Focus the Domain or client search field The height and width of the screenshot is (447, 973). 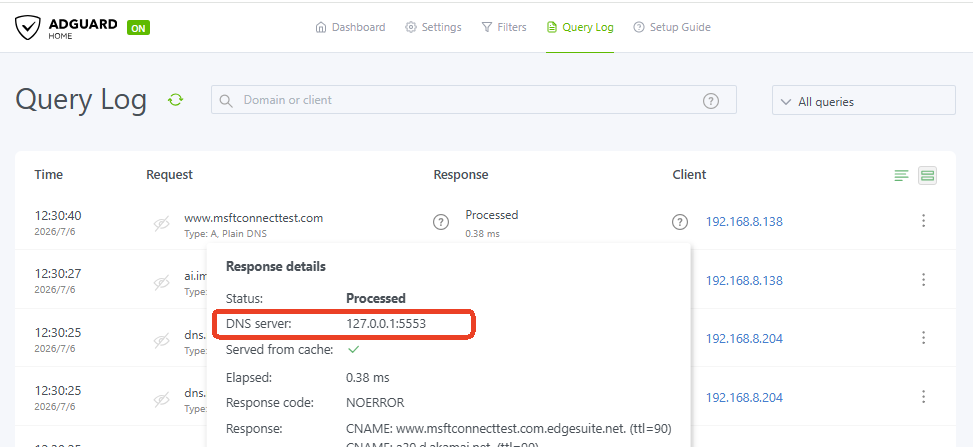click(x=473, y=100)
